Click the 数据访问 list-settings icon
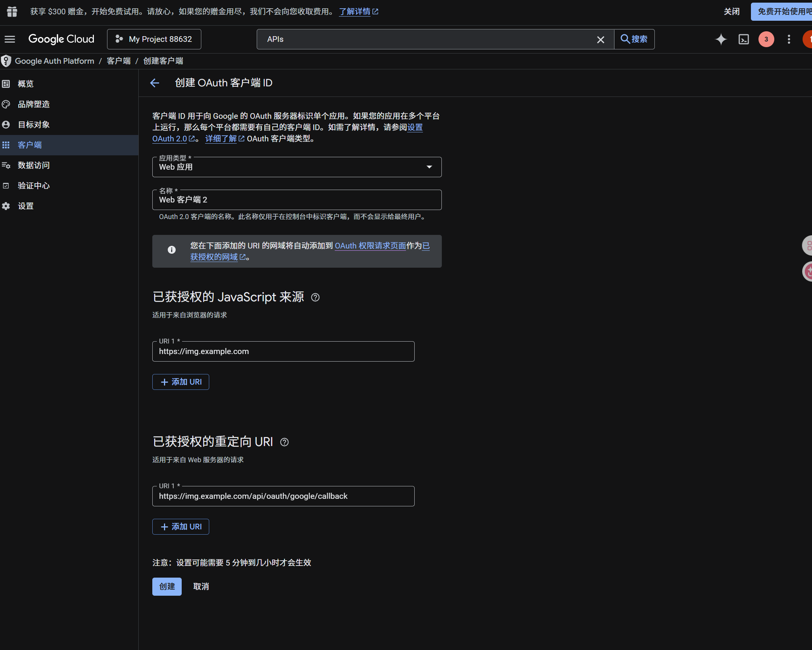Screen dimensions: 812x650 coord(6,166)
